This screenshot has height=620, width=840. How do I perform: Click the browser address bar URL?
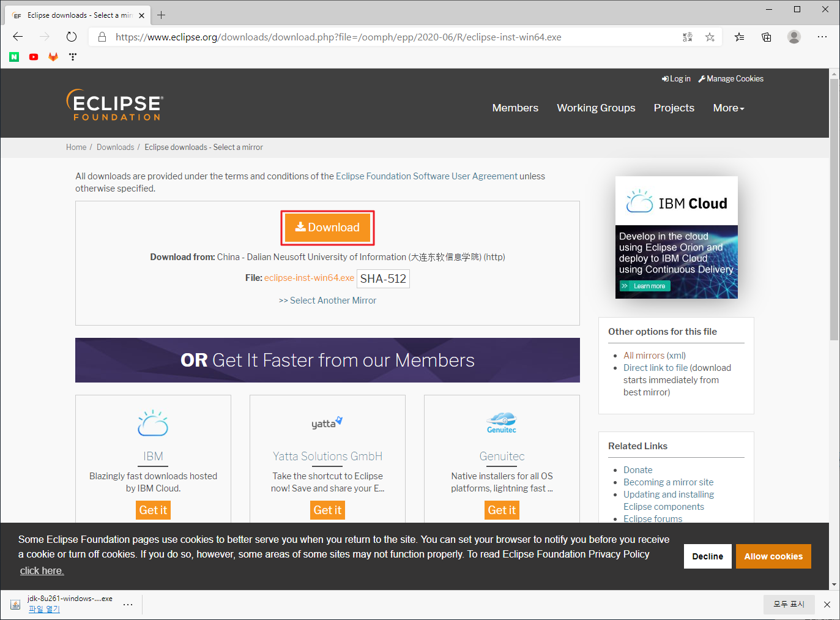pos(338,37)
